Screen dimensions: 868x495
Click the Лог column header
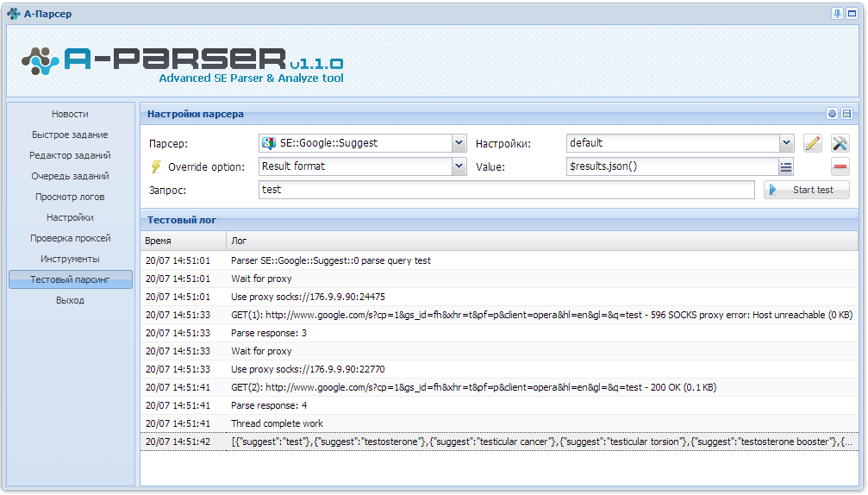tap(542, 241)
